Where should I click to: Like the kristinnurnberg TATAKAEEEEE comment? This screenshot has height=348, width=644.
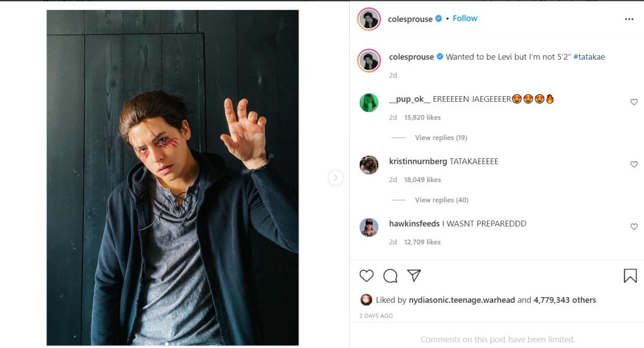point(634,165)
